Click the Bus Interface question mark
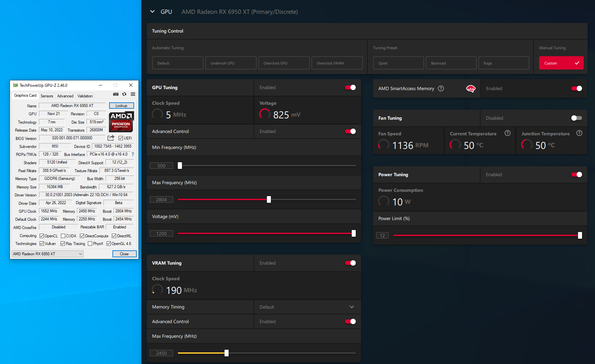Viewport: 595px width, 364px height. click(133, 154)
